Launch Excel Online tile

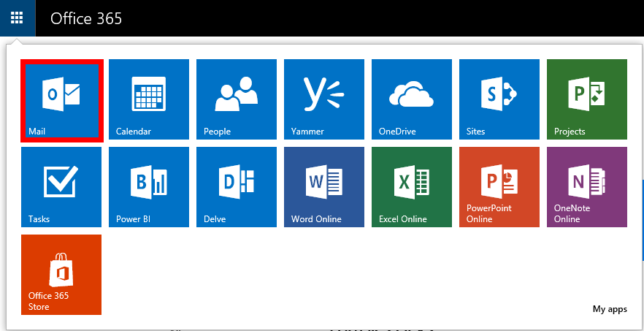pyautogui.click(x=412, y=187)
